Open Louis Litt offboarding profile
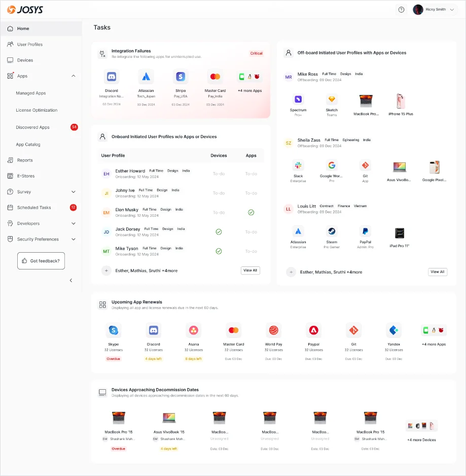Image resolution: width=466 pixels, height=476 pixels. [306, 206]
